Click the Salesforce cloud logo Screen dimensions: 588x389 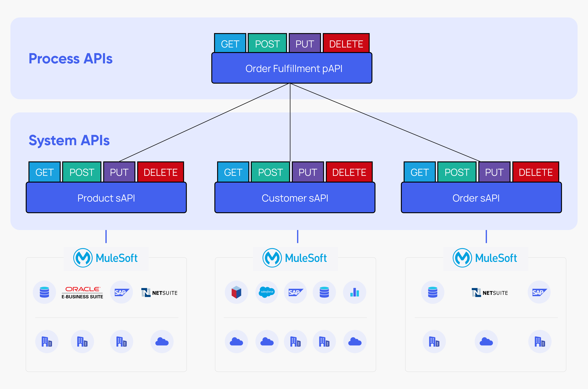tap(267, 292)
